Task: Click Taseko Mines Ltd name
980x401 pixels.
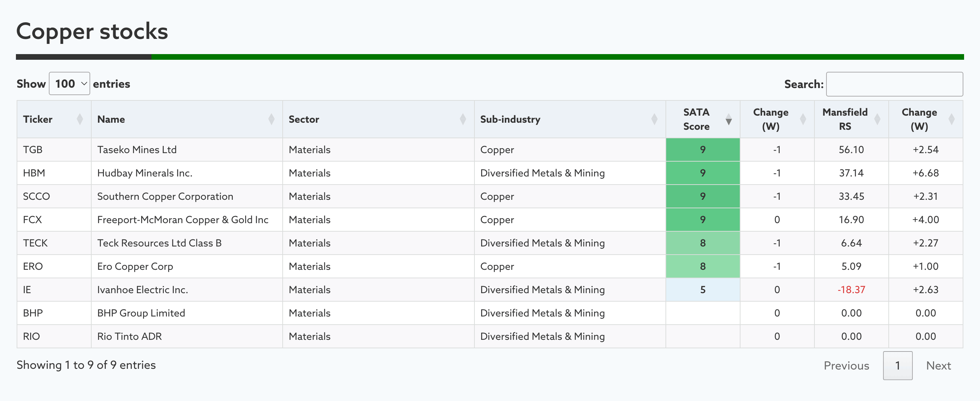Action: tap(137, 150)
